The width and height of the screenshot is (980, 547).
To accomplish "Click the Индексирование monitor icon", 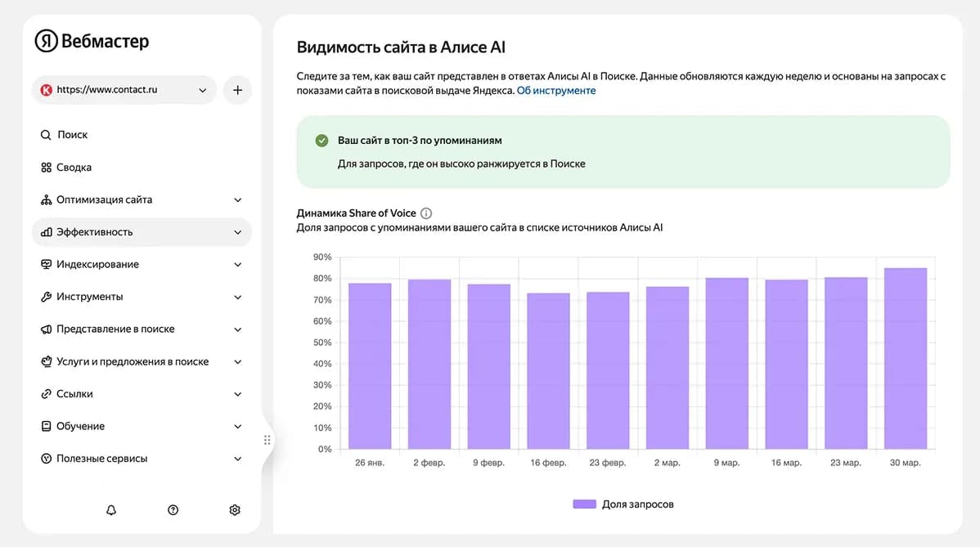I will coord(47,264).
